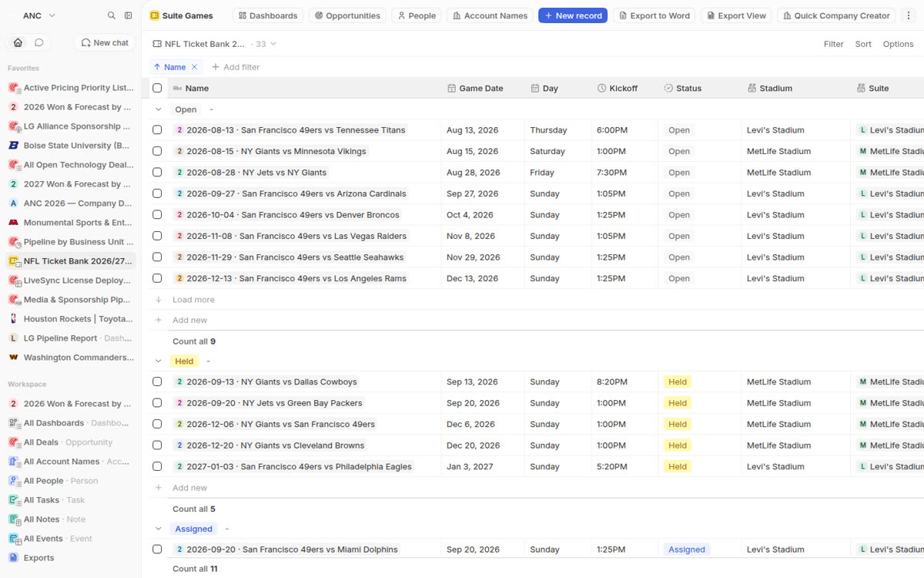Click Count all 9 aggregate
924x578 pixels.
(194, 341)
